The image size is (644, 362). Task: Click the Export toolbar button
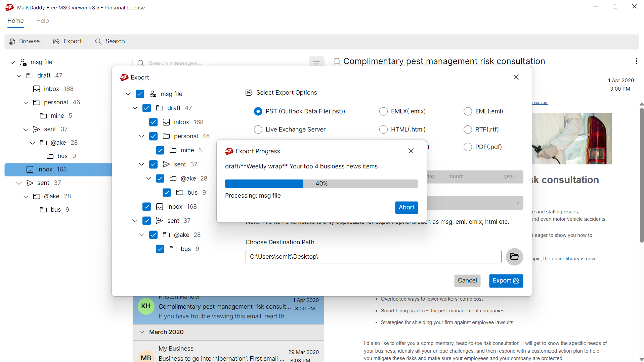68,41
